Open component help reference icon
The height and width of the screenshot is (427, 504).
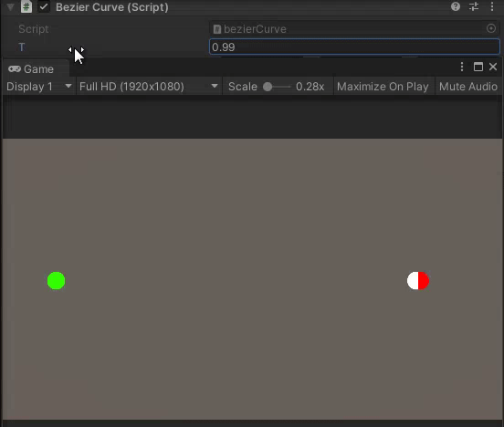(455, 6)
